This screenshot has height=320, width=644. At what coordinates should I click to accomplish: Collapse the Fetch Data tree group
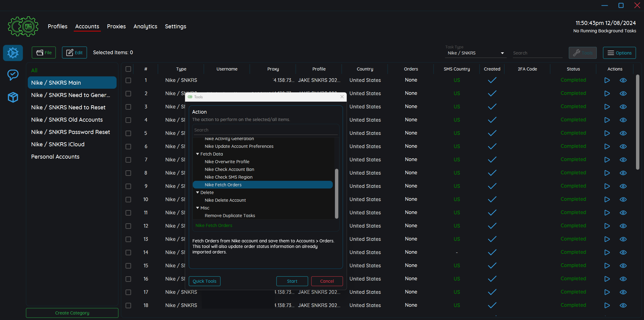(198, 154)
